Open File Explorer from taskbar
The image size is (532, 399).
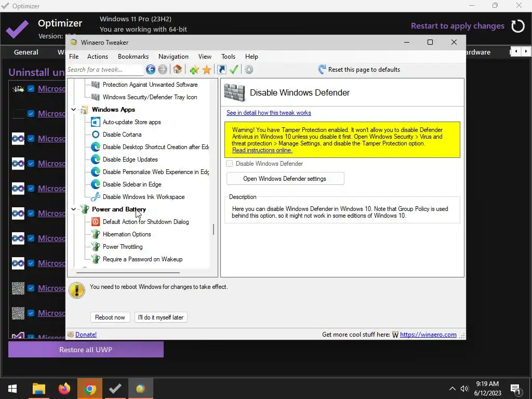38,389
